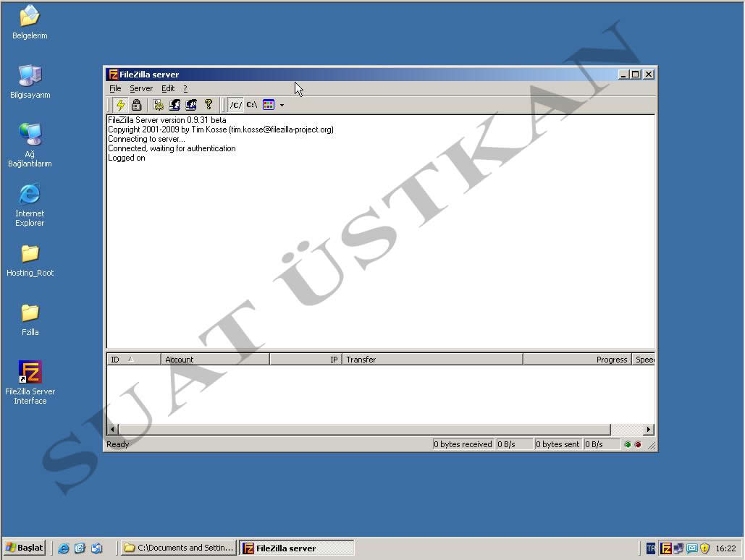The height and width of the screenshot is (560, 745).
Task: Select the Internet Explorer desktop icon
Action: pyautogui.click(x=30, y=205)
